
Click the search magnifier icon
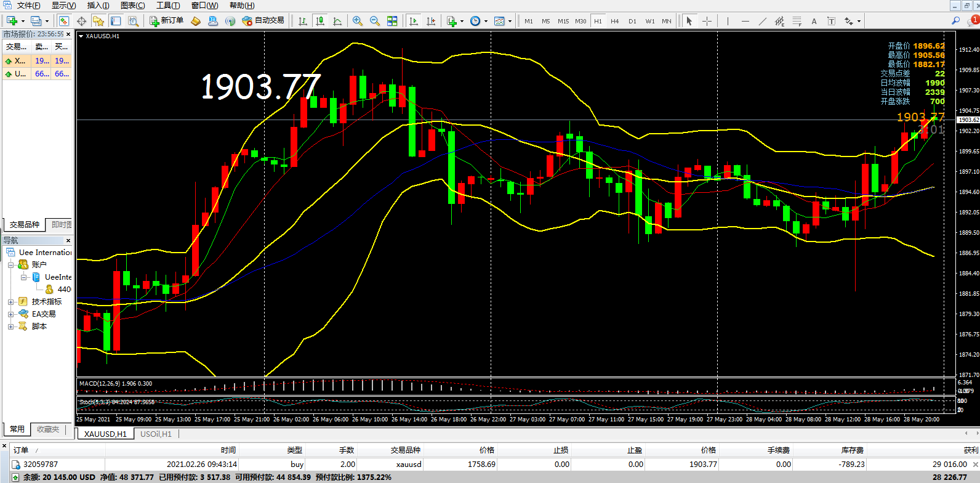(x=955, y=21)
